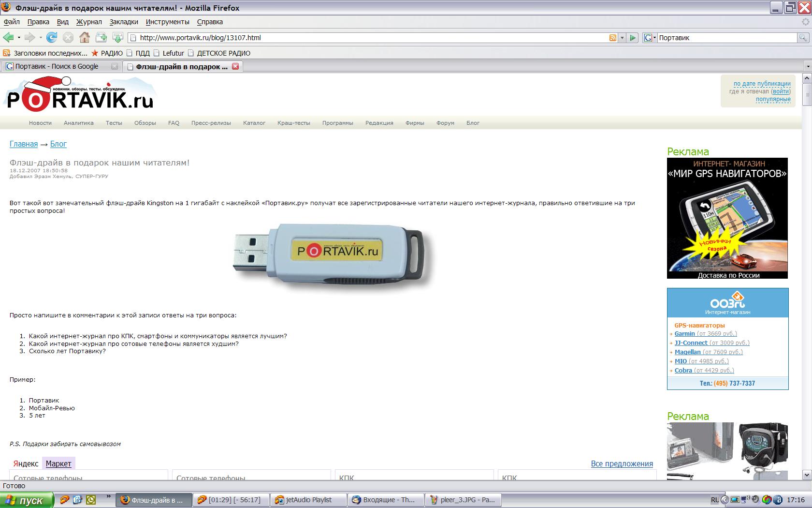Viewport: 812px width, 508px height.
Task: Open the Маркет link
Action: [x=58, y=463]
